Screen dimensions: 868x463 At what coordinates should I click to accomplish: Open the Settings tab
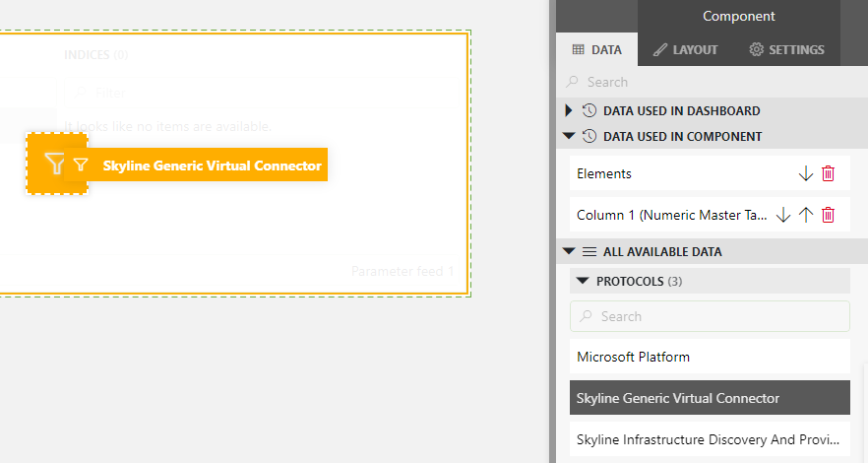tap(786, 50)
